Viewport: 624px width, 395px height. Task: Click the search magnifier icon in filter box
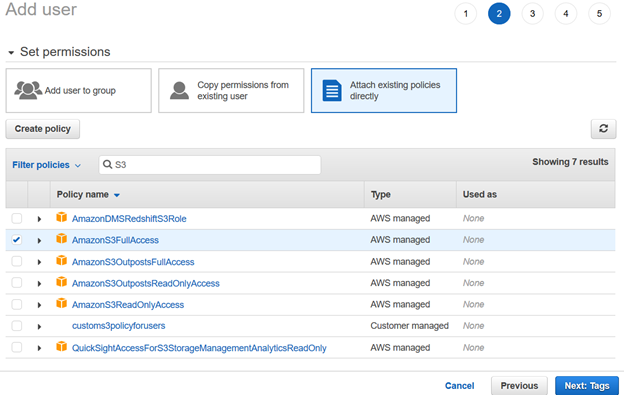(107, 164)
